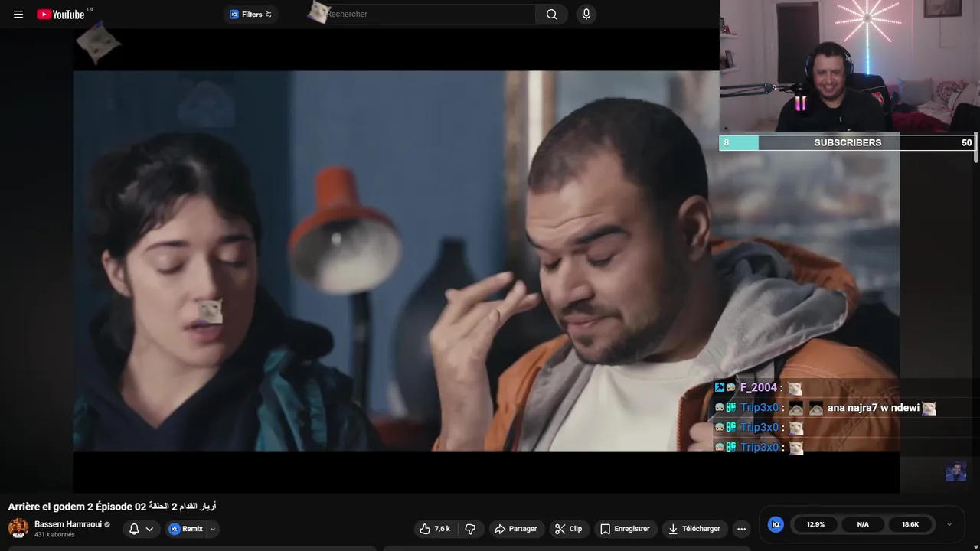Click the verified badge next to Bassem Hamraoui
Viewport: 980px width, 551px height.
(x=107, y=524)
